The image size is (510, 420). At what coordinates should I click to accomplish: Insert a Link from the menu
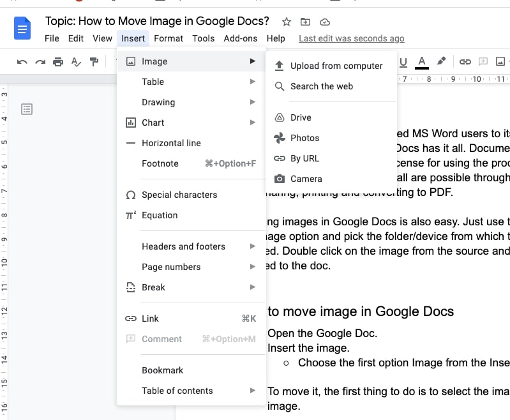[x=191, y=319]
